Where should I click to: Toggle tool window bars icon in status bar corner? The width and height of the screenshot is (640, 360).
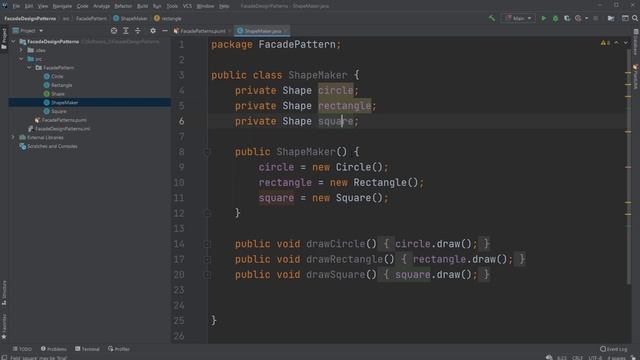[x=4, y=358]
